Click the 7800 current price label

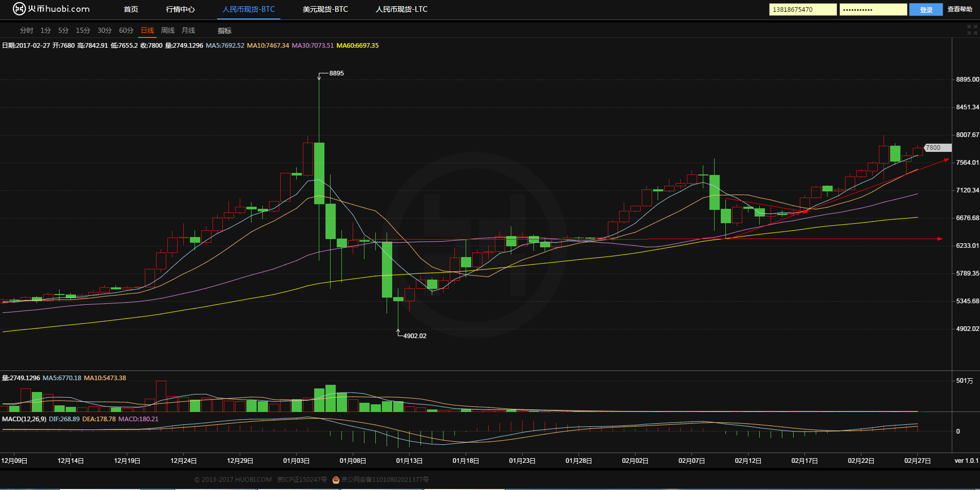coord(937,148)
